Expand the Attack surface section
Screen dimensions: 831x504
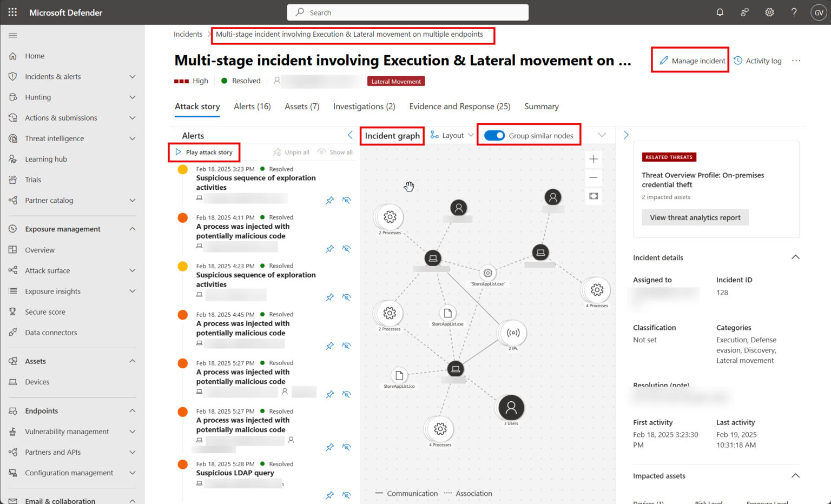pos(132,270)
